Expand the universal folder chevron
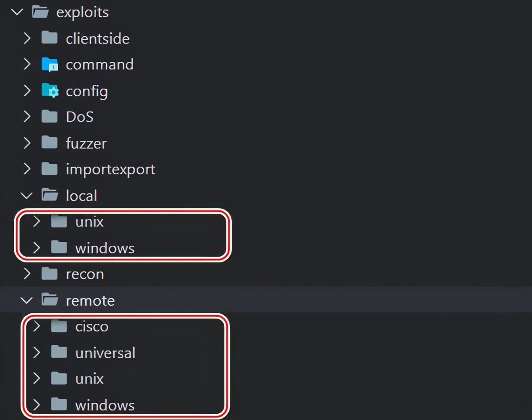 coord(36,352)
